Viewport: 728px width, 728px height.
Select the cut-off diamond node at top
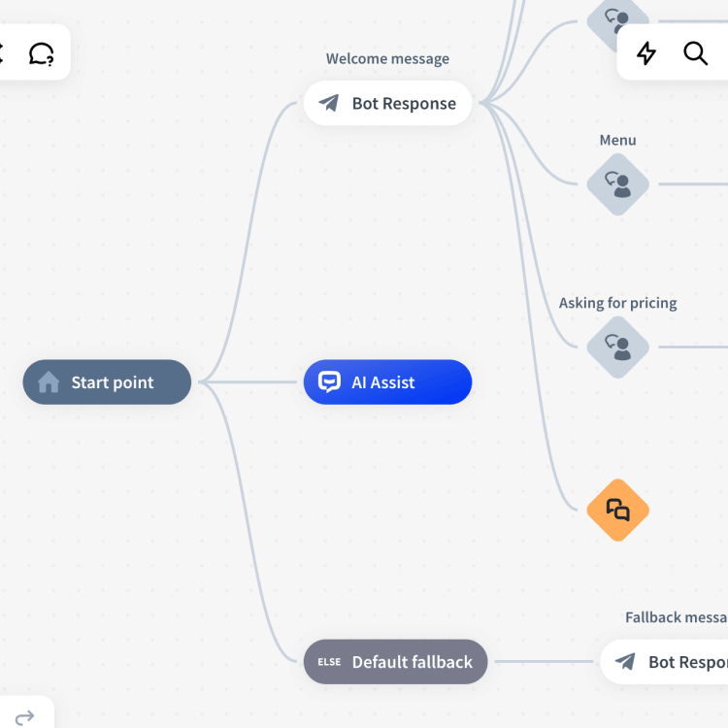click(617, 19)
